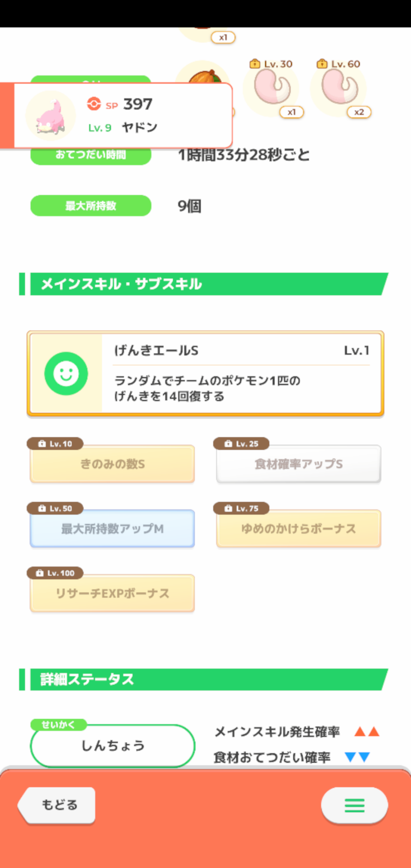Tap the しんちょう nature box

(x=112, y=746)
